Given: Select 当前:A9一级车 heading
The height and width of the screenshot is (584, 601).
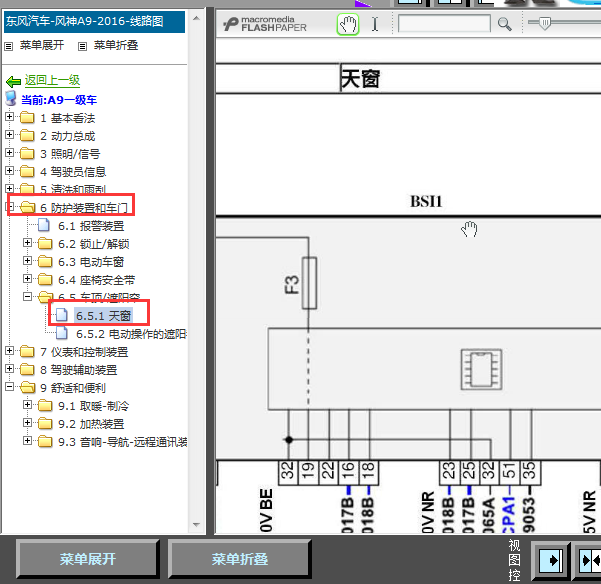Looking at the screenshot, I should pos(59,100).
